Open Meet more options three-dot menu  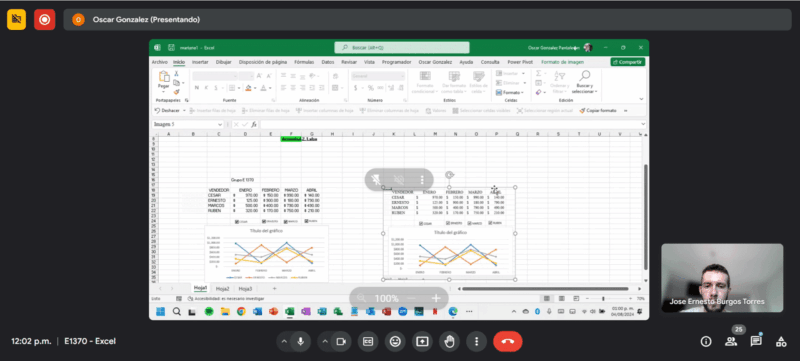(477, 342)
